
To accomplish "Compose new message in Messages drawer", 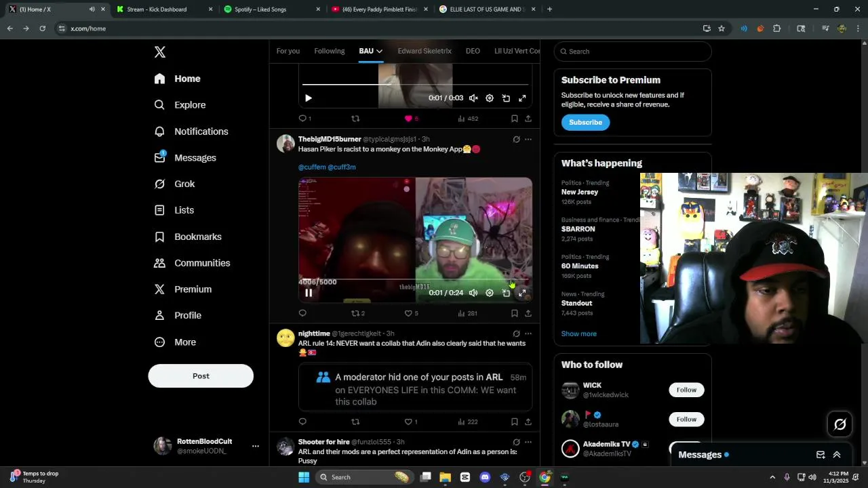I will [x=821, y=455].
